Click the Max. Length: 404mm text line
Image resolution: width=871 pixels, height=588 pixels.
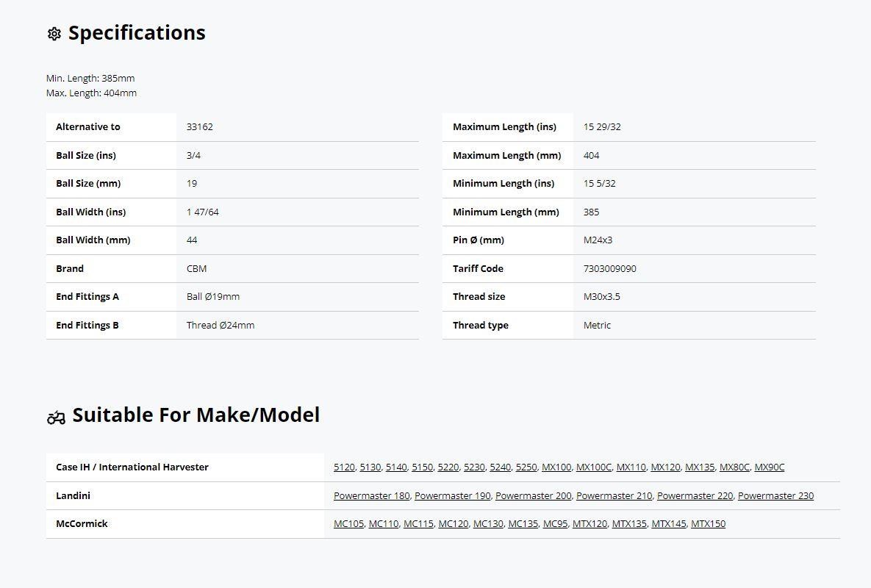tap(92, 93)
